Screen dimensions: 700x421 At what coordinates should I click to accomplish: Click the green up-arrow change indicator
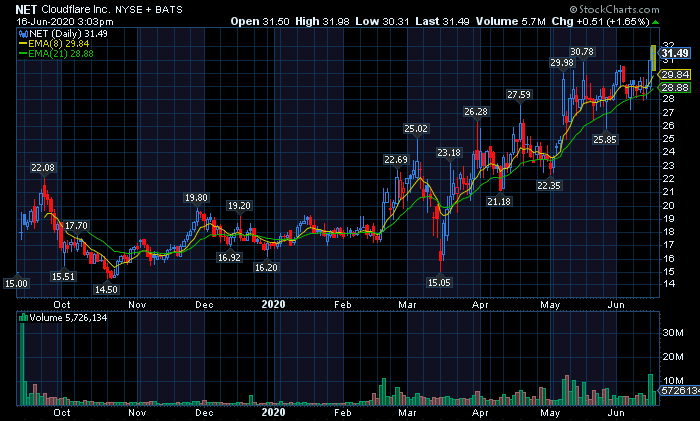(655, 22)
